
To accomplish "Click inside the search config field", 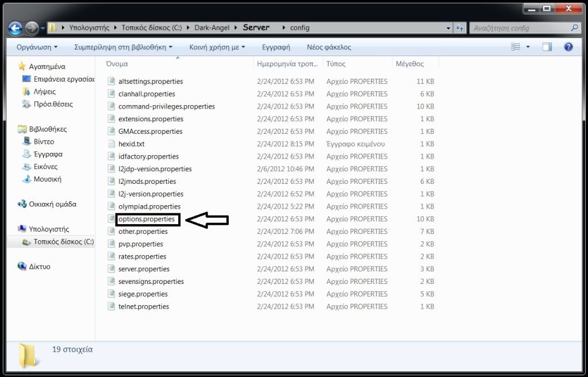I will click(517, 27).
